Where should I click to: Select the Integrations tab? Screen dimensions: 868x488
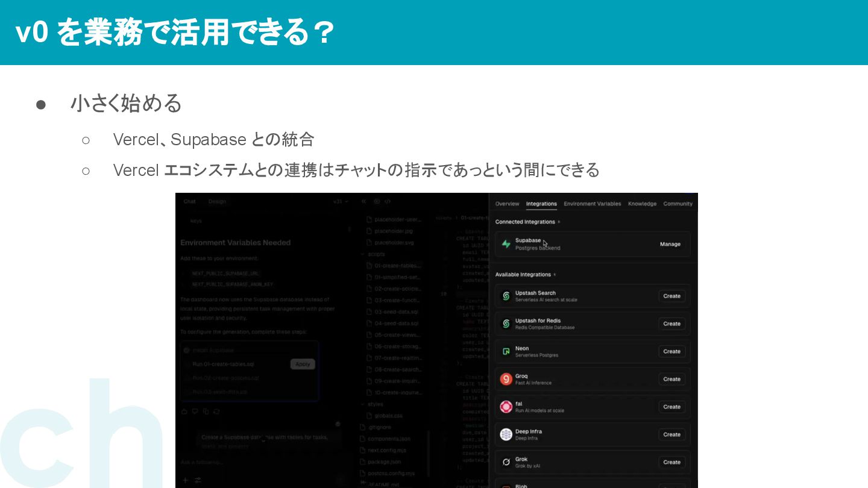[541, 204]
